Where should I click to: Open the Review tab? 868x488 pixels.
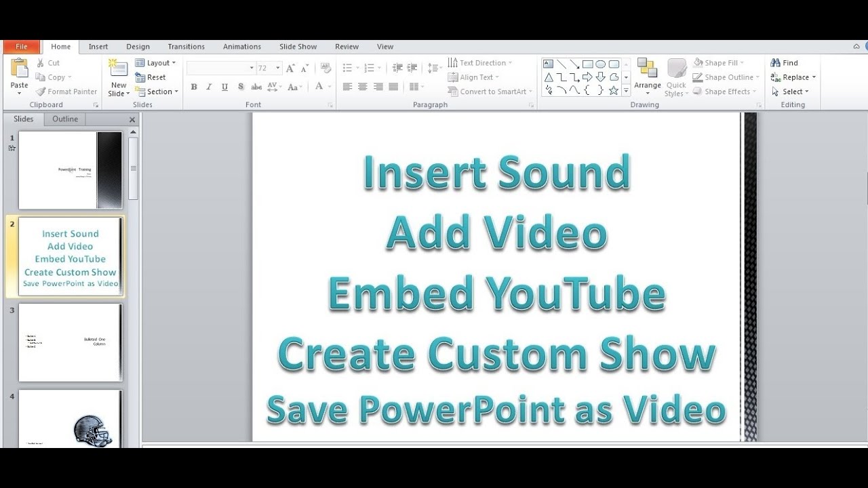pyautogui.click(x=347, y=47)
